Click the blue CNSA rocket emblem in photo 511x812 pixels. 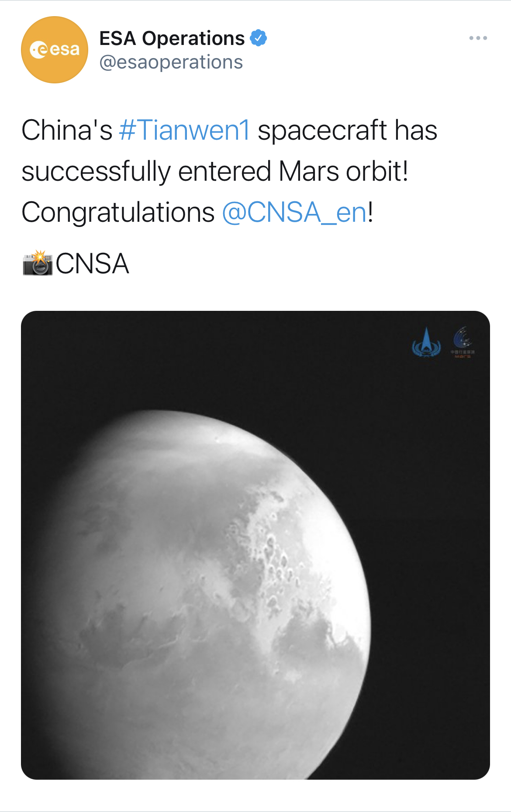426,343
